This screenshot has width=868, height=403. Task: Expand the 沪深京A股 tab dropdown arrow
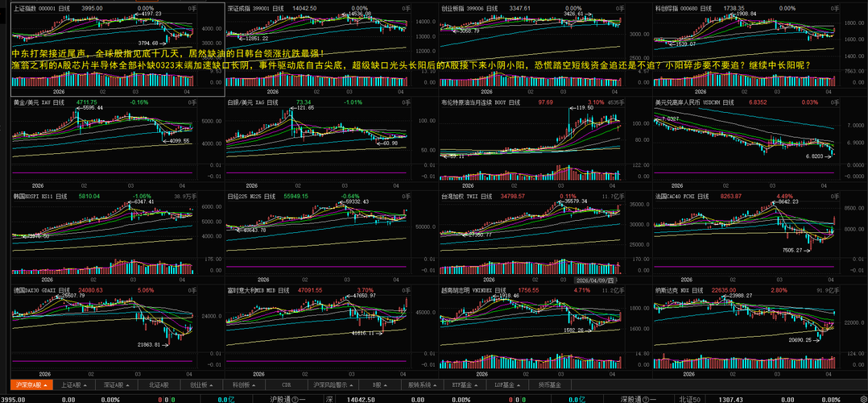45,385
